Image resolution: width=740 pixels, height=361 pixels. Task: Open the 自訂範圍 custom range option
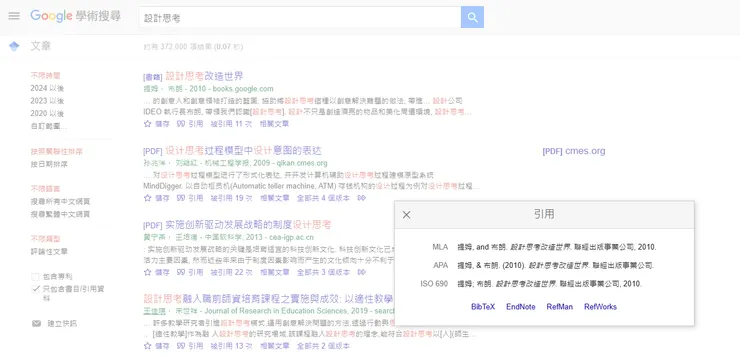49,126
